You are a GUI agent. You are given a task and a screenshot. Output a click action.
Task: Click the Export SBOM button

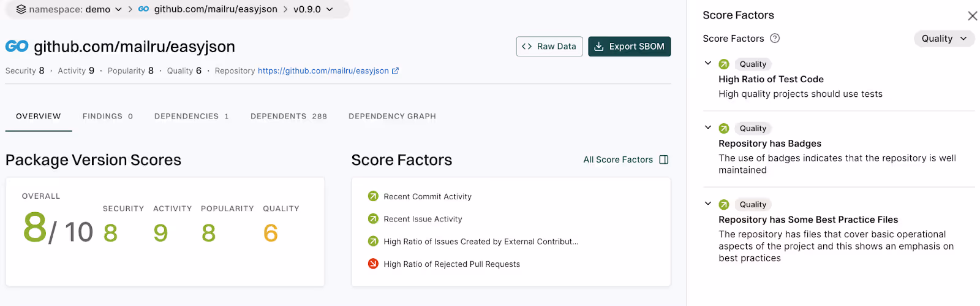[x=629, y=47]
